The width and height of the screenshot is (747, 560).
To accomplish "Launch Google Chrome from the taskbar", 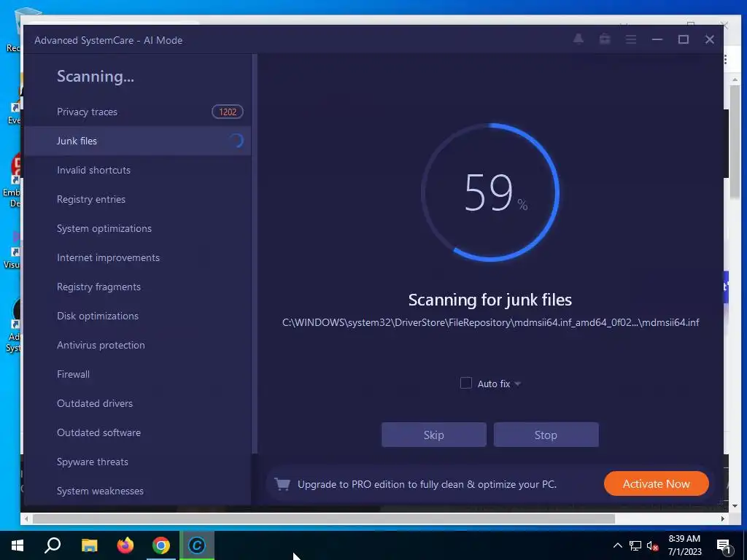I will pyautogui.click(x=161, y=545).
